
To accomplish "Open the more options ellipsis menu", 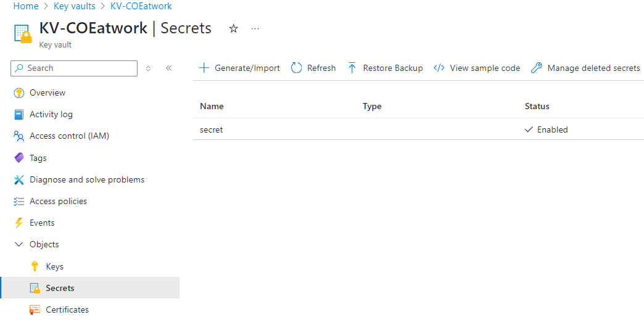I will click(x=255, y=28).
